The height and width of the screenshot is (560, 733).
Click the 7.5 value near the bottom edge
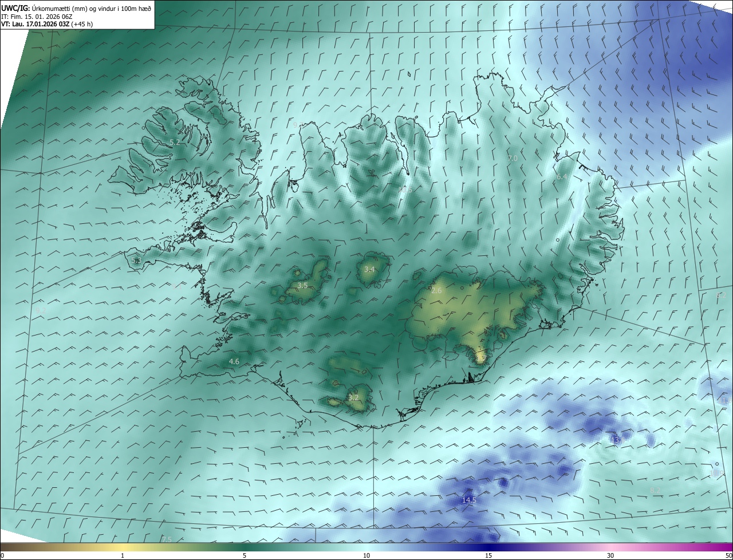pos(167,539)
